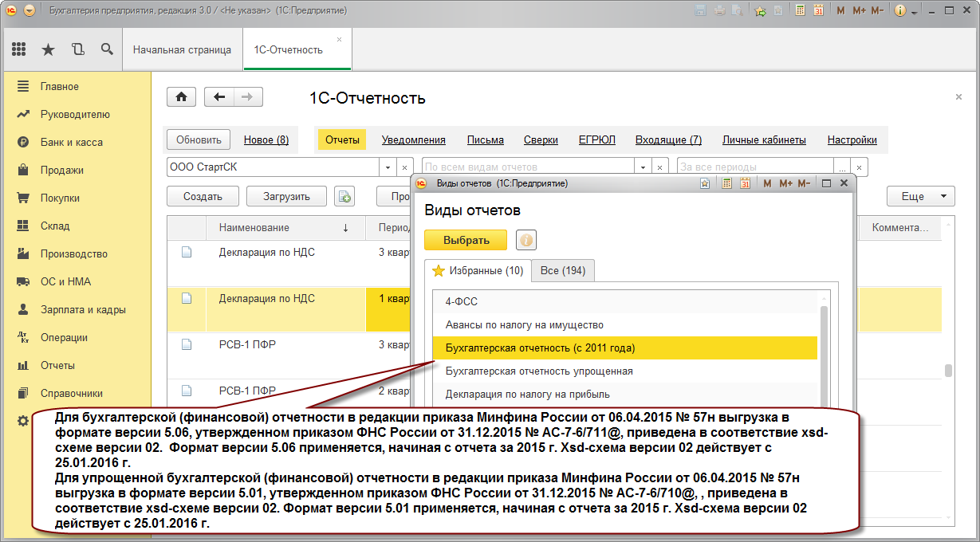Click the Обновить button
This screenshot has width=980, height=542.
(199, 139)
